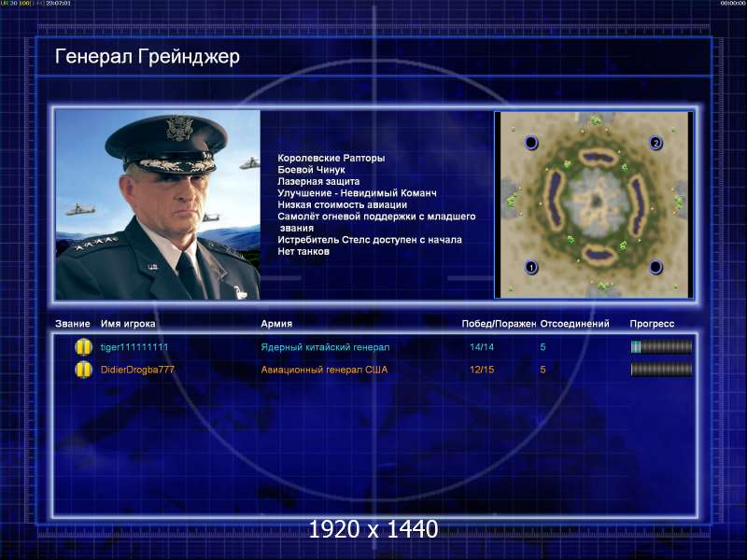Click player name DidierDrogba777
The width and height of the screenshot is (747, 560).
click(137, 370)
